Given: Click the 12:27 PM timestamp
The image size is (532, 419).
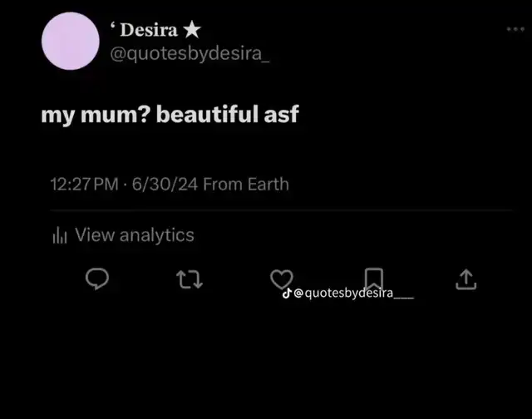Looking at the screenshot, I should point(83,185).
